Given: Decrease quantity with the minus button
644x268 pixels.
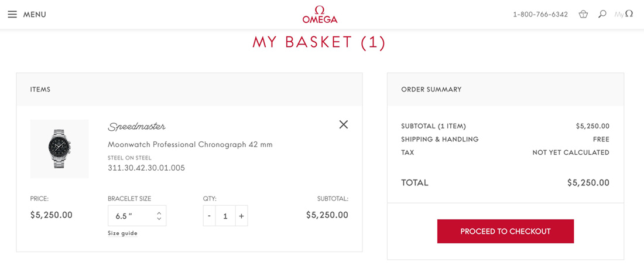Looking at the screenshot, I should click(210, 216).
